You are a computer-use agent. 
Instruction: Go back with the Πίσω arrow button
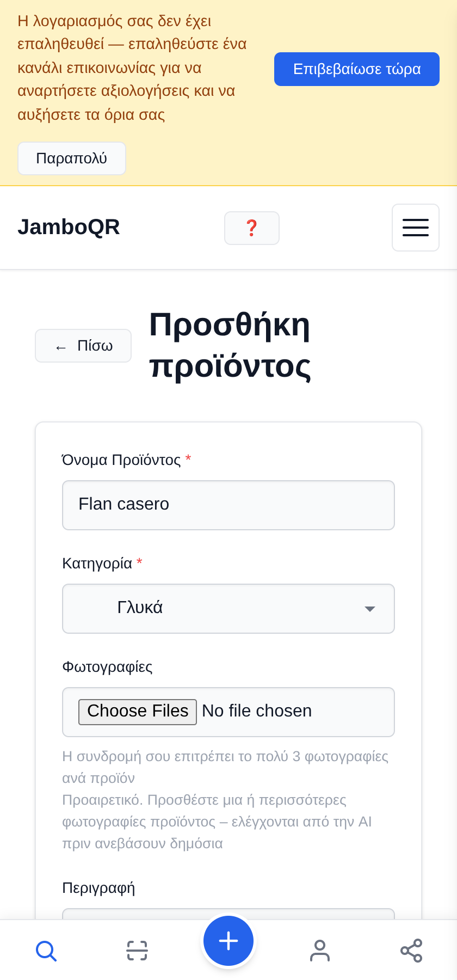(83, 346)
